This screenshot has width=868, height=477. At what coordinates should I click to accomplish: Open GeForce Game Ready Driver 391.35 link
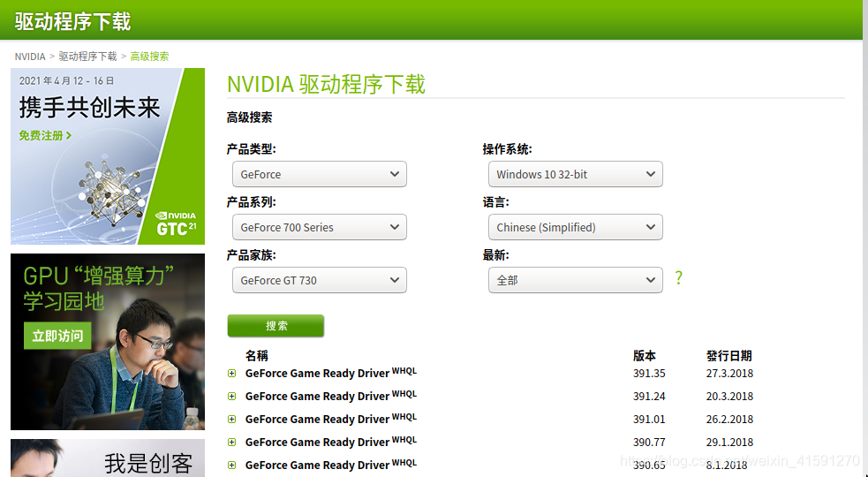(331, 373)
